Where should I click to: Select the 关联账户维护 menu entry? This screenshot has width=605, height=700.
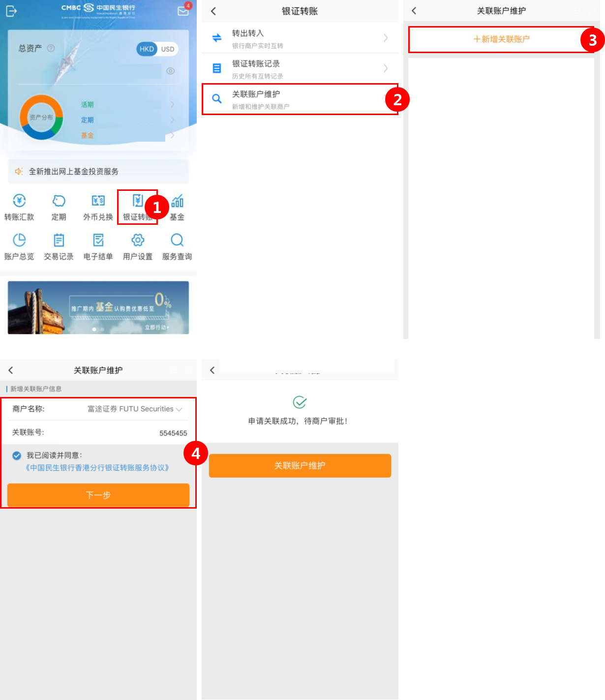click(x=300, y=99)
